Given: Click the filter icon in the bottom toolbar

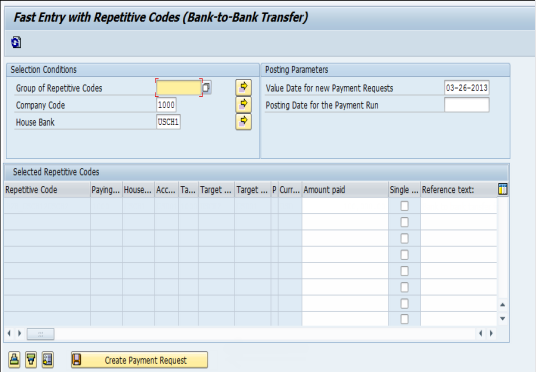Looking at the screenshot, I should pyautogui.click(x=31, y=360).
